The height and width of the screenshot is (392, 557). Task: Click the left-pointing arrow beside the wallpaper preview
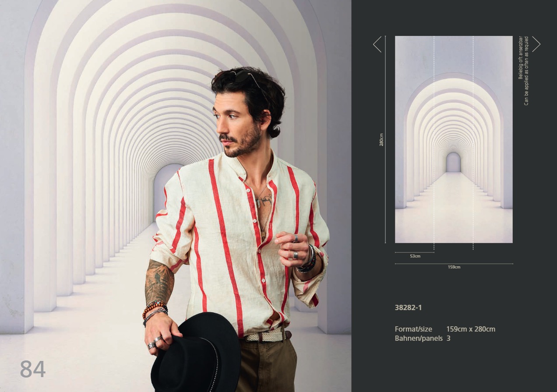pyautogui.click(x=377, y=44)
